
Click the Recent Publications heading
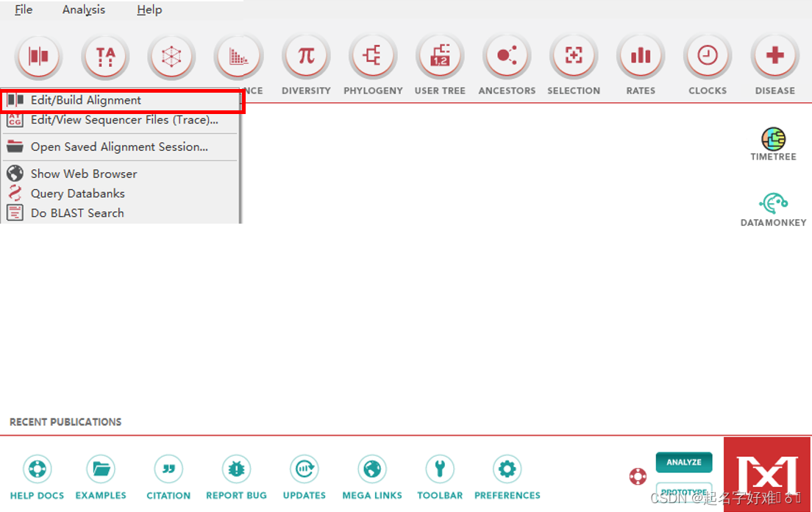pyautogui.click(x=65, y=422)
